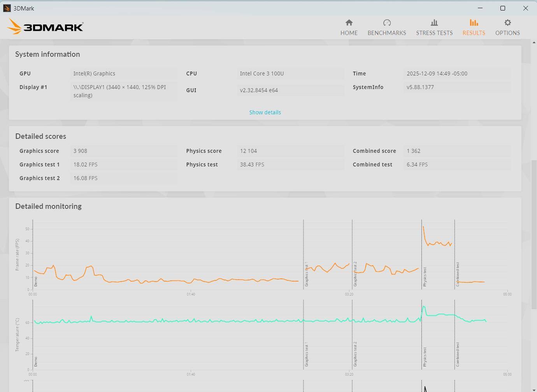The height and width of the screenshot is (392, 537).
Task: Click the 3DMark logo in header
Action: (45, 27)
